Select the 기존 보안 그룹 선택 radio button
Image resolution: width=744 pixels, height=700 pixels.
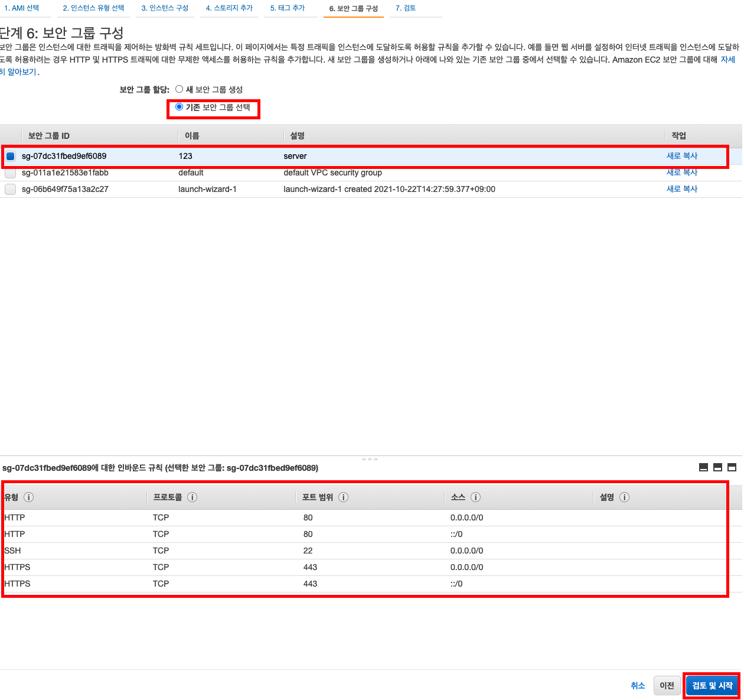coord(179,107)
